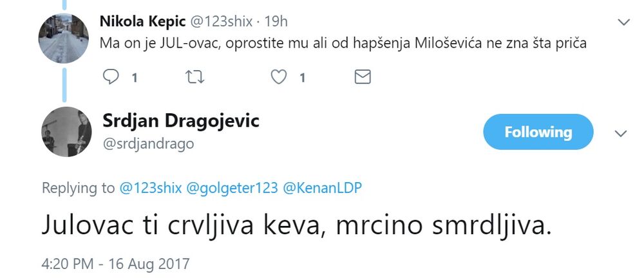Open Srdjan Dragojevic display name link
644x278 pixels.
(x=181, y=120)
